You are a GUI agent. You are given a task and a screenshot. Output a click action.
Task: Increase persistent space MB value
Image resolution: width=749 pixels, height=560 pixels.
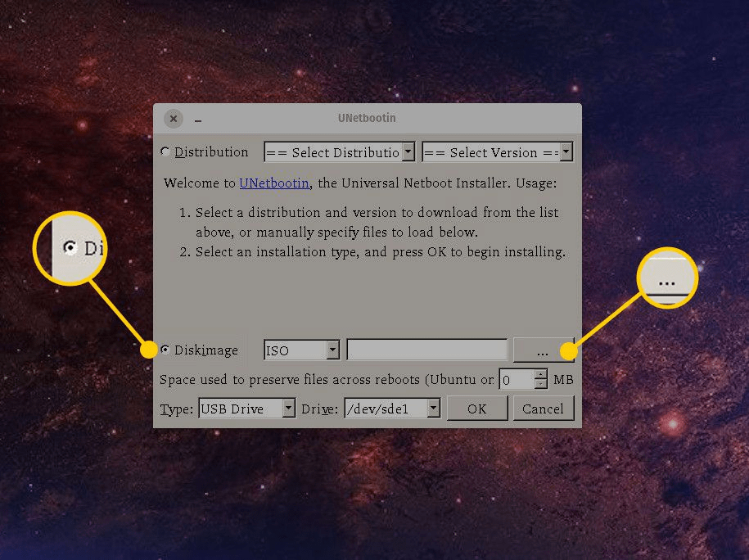[541, 374]
